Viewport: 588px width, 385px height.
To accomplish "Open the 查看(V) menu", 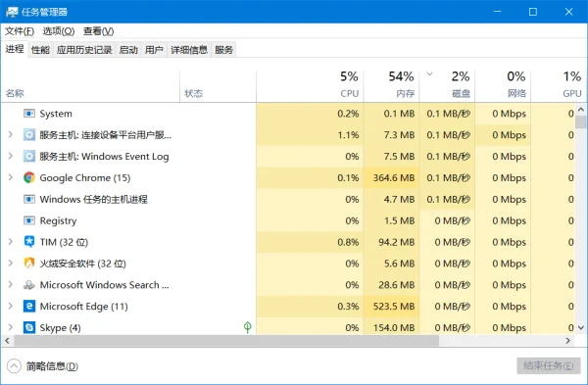I will point(98,31).
